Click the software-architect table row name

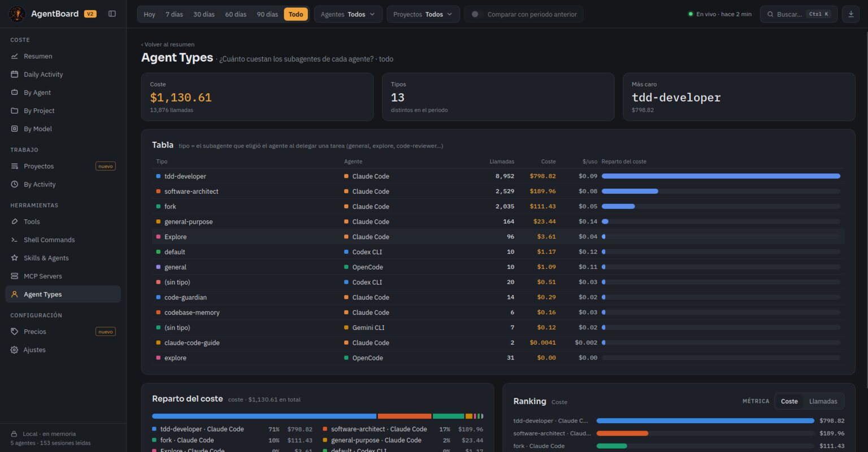pos(191,192)
